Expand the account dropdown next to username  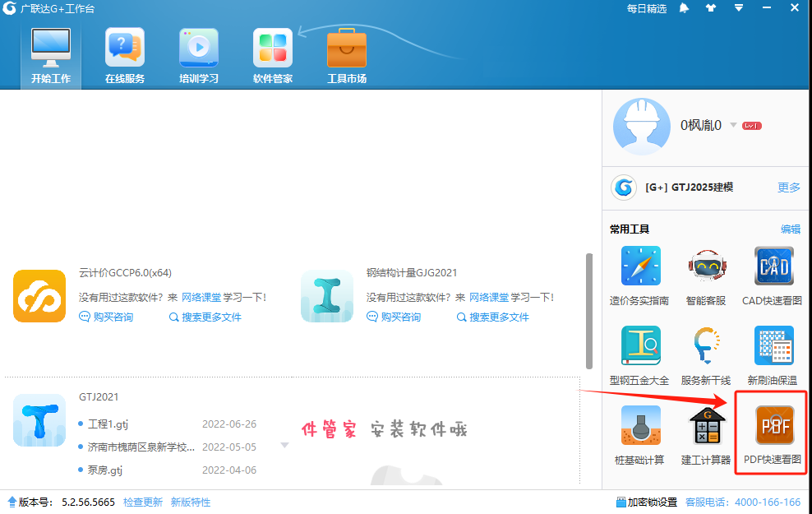(733, 125)
